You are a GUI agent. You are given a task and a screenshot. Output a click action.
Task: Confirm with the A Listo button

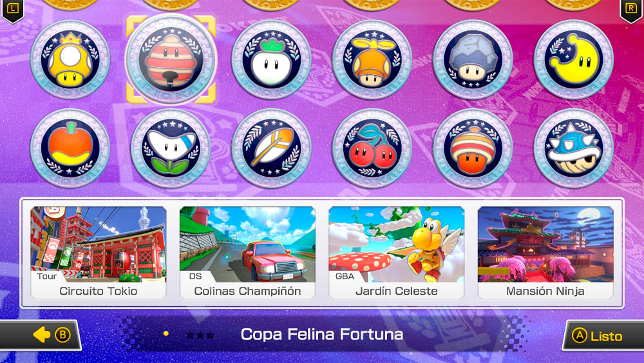coord(603,336)
